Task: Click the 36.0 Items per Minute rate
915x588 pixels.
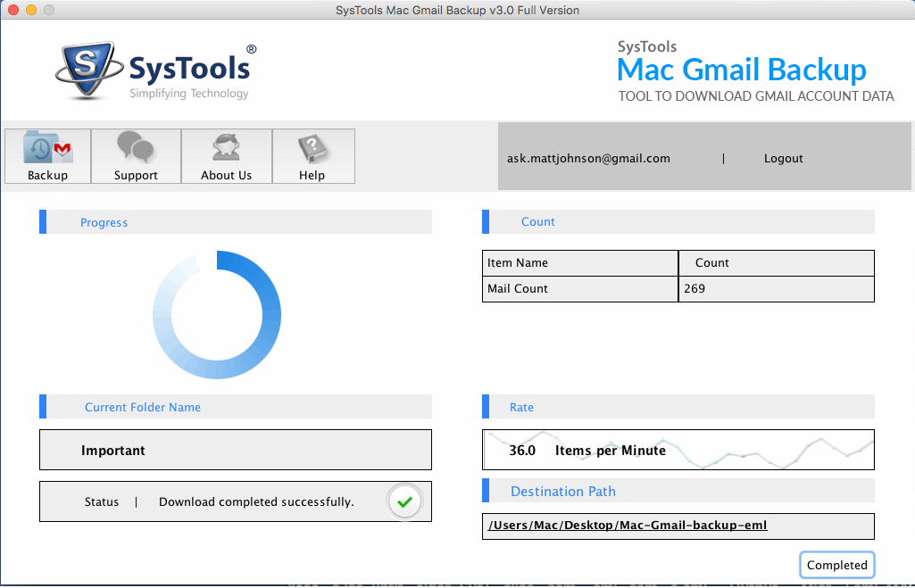Action: (x=587, y=451)
